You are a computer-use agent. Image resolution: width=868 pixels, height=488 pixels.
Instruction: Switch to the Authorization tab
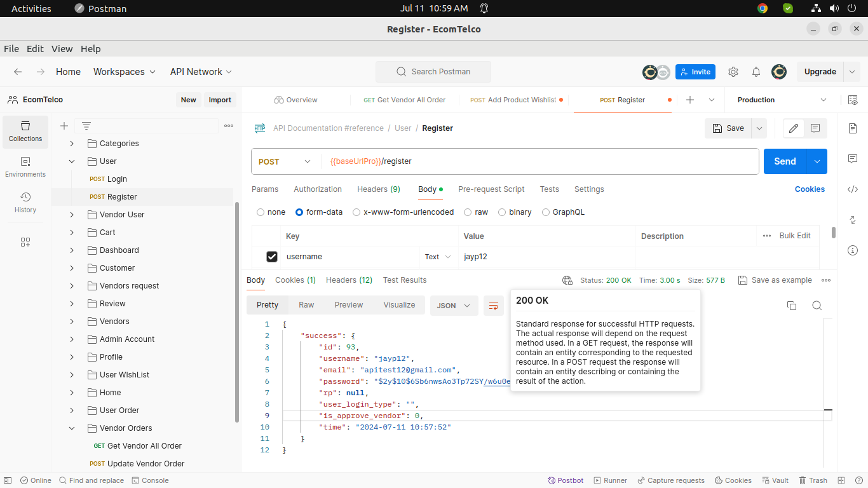tap(318, 189)
